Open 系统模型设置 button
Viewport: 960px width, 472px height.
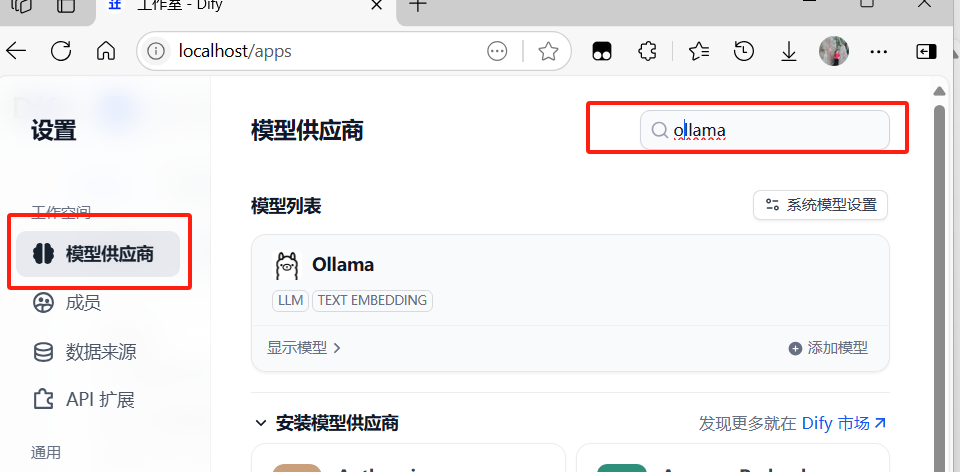tap(820, 205)
